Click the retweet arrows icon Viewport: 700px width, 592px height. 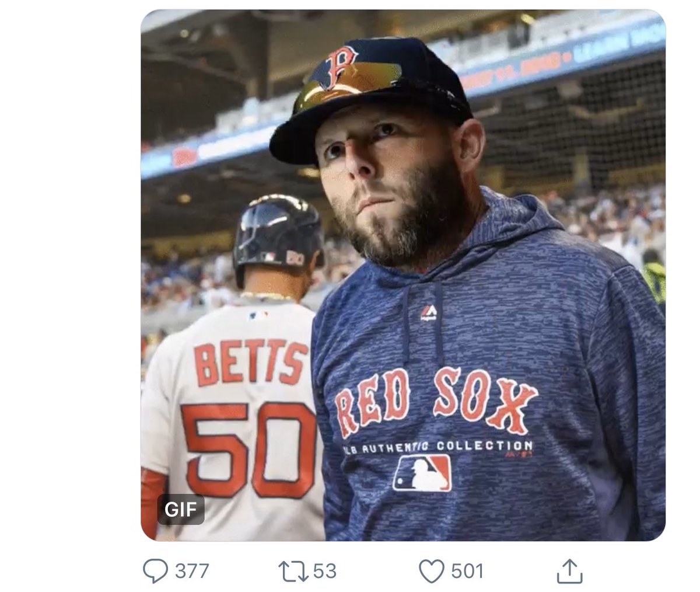[x=295, y=571]
